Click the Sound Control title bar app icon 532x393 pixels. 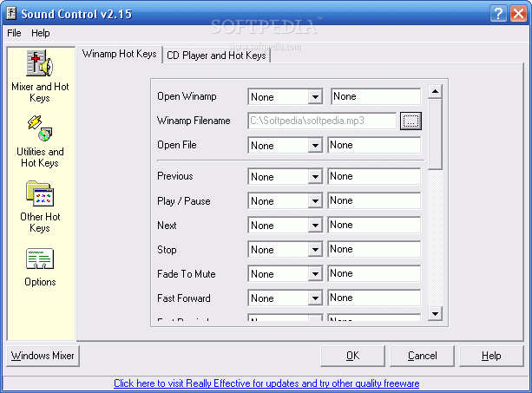(x=11, y=14)
